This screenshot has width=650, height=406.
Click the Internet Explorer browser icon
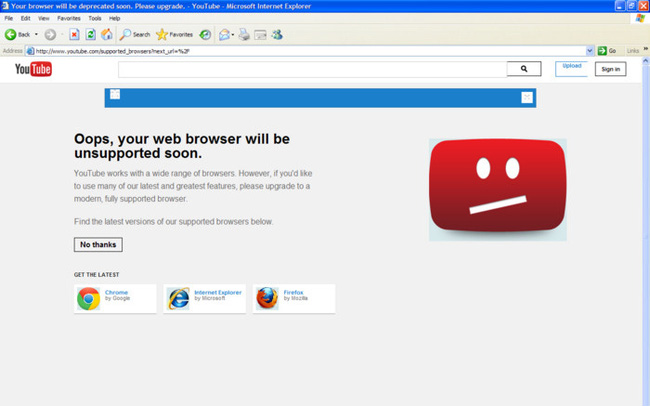click(178, 299)
